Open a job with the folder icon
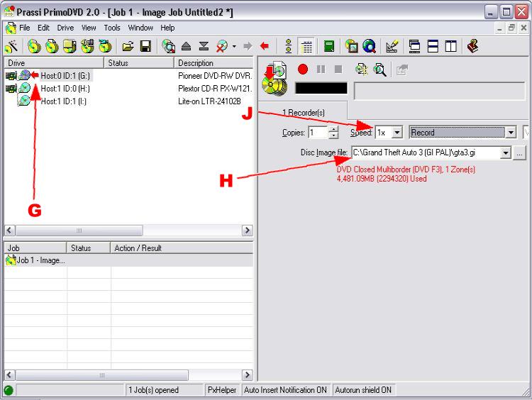This screenshot has width=532, height=400. pos(128,46)
